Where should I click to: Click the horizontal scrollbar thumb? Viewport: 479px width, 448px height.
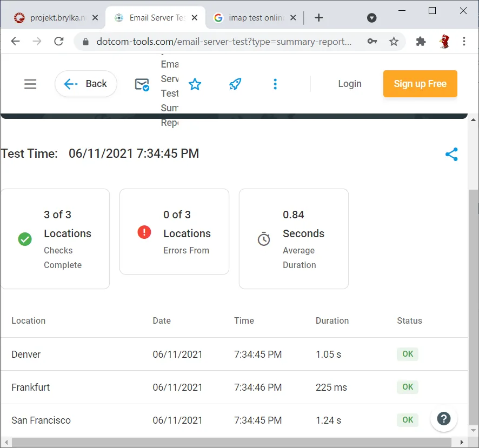point(231,442)
